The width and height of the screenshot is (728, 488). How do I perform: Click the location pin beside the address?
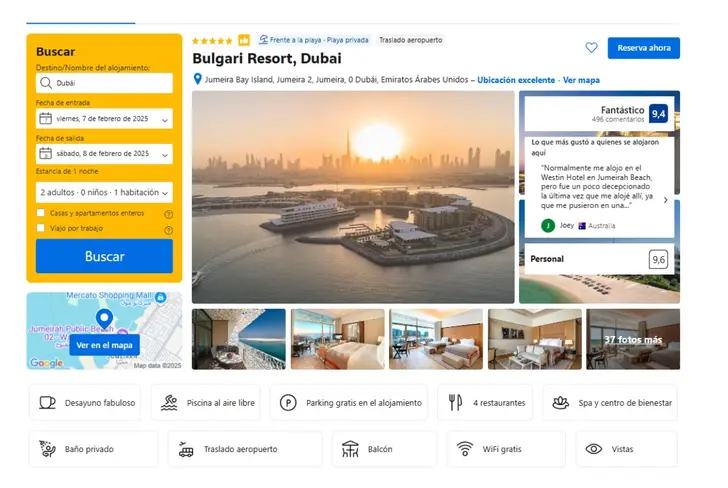pos(197,79)
